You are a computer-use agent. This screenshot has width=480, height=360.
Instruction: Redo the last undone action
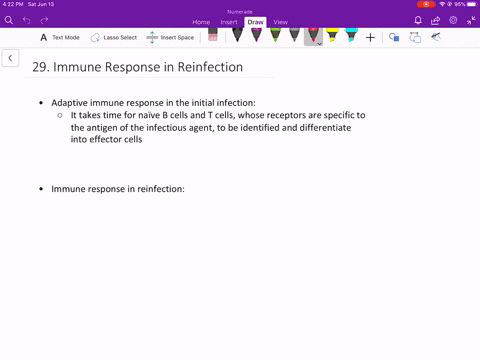[44, 21]
